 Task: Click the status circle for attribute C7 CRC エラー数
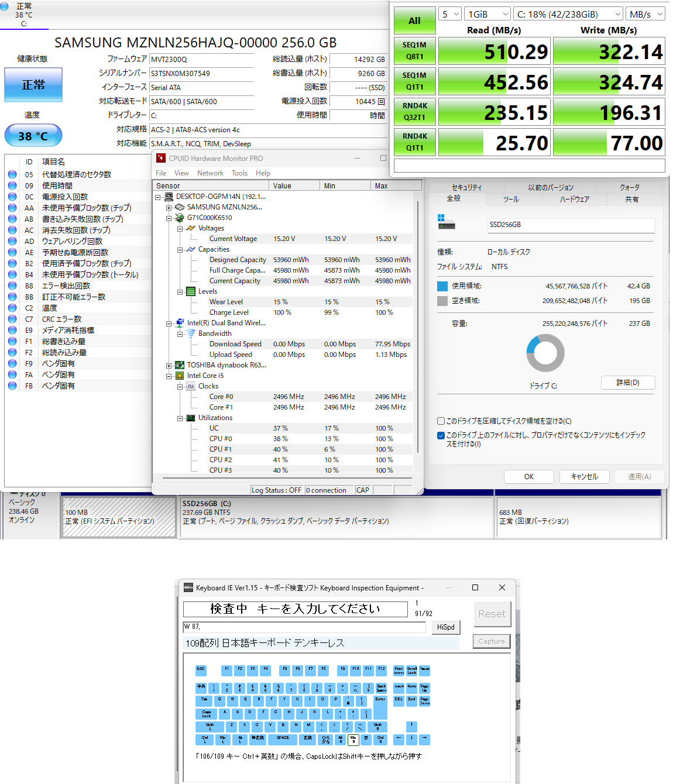[12, 319]
